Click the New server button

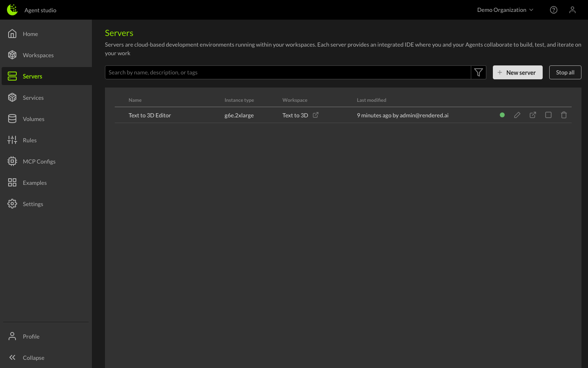517,72
